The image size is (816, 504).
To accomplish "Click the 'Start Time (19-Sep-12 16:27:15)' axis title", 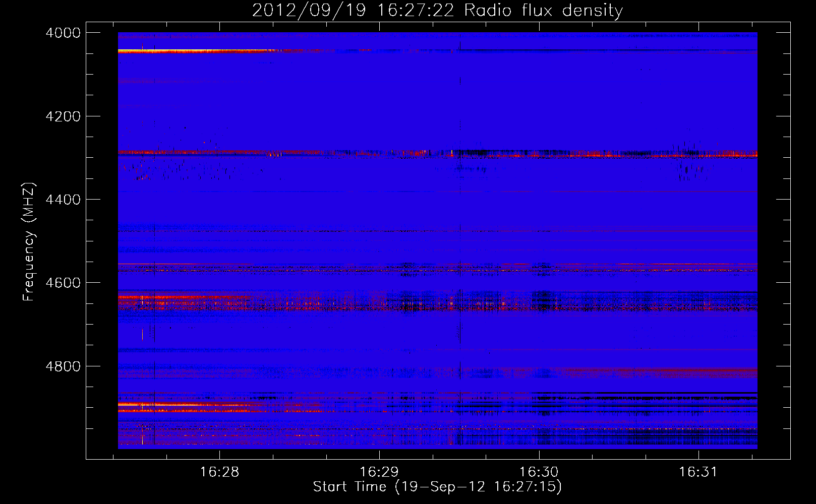I will point(437,487).
